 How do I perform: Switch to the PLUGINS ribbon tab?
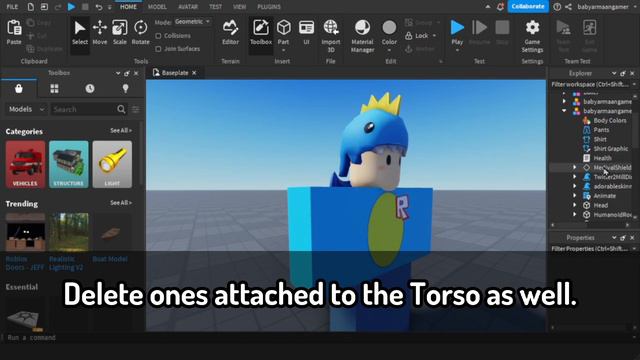click(x=269, y=7)
